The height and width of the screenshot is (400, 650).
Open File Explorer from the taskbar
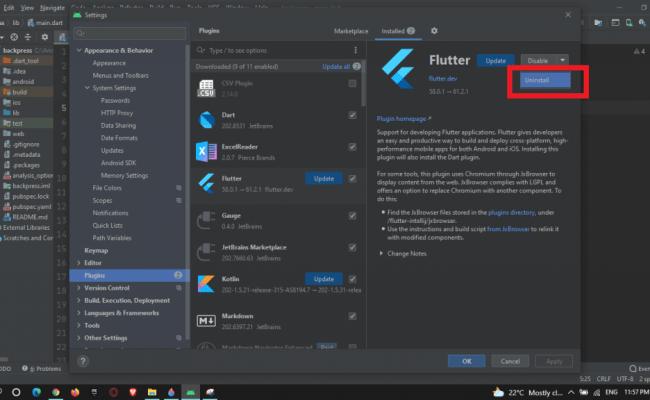[x=152, y=392]
